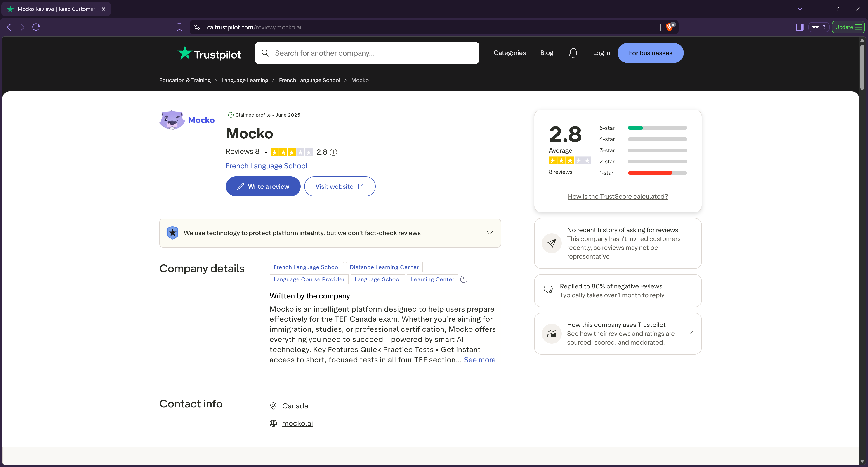The image size is (868, 467).
Task: Open Blog in the header
Action: tap(547, 53)
